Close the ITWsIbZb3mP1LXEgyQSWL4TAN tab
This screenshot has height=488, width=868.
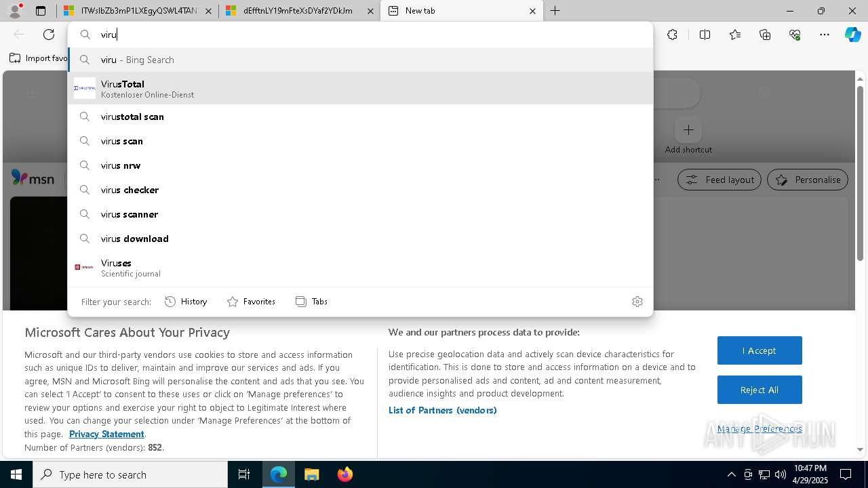208,11
